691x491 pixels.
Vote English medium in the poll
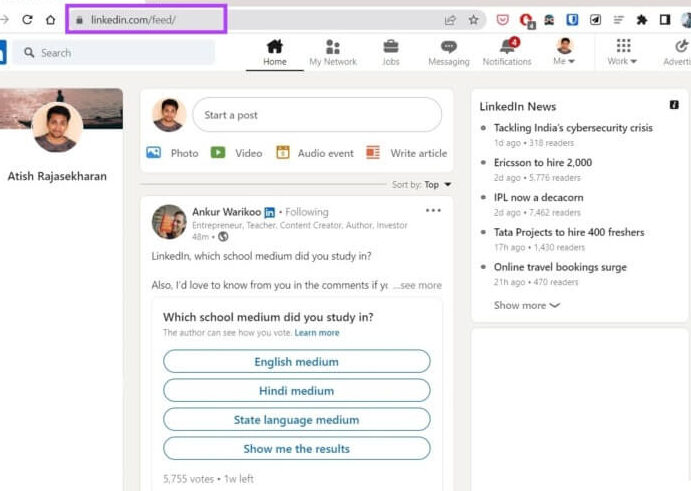point(297,361)
